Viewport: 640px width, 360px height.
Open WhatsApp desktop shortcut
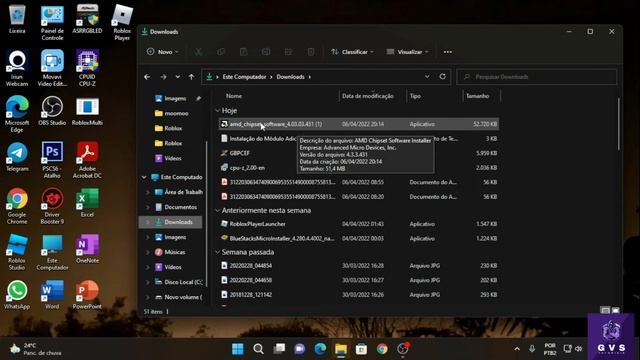point(17,294)
